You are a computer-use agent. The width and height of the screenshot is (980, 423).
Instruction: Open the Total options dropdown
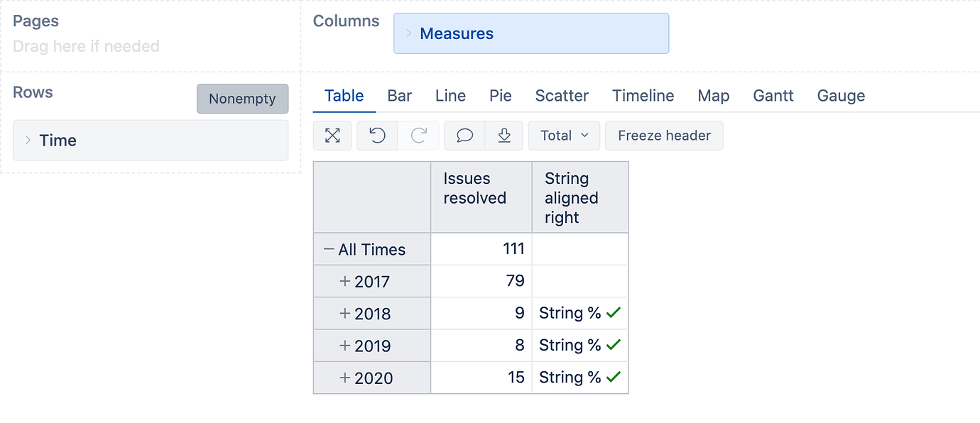point(563,136)
